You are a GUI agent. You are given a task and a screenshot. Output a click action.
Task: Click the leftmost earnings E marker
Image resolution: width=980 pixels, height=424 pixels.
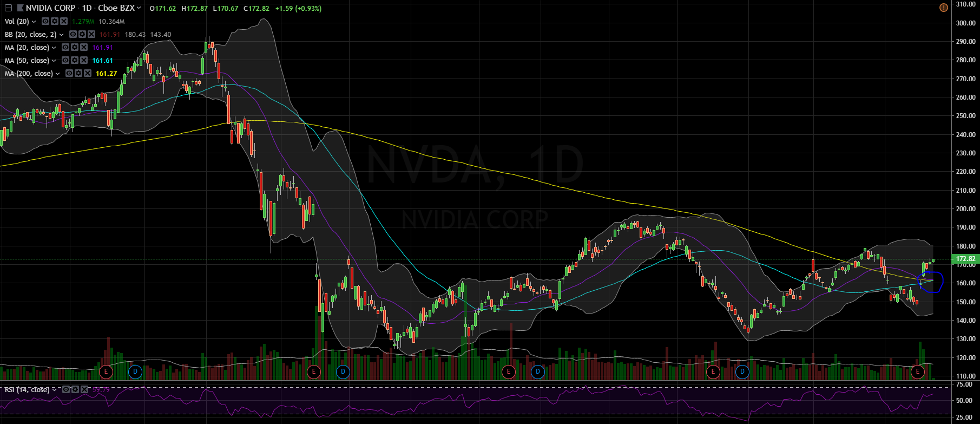106,371
